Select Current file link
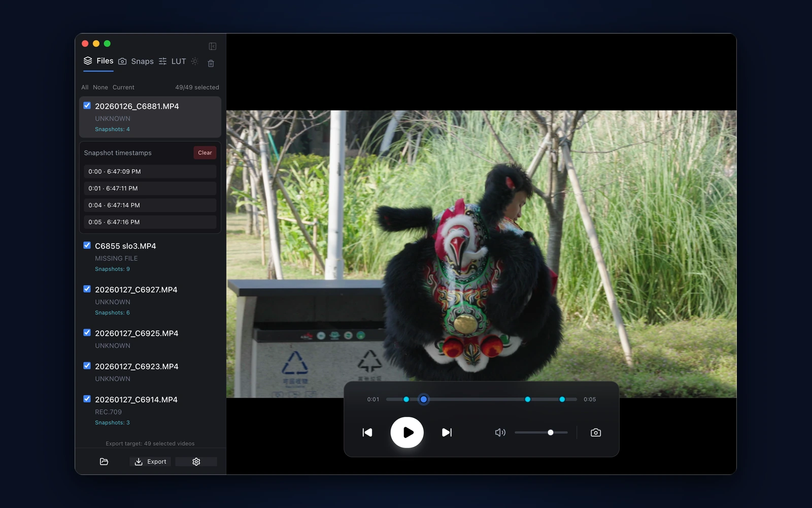Image resolution: width=812 pixels, height=508 pixels. [x=123, y=87]
